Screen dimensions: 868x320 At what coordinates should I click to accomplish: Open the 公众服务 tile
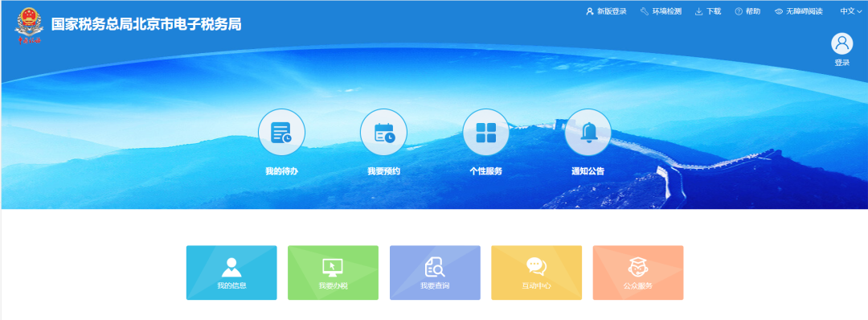[638, 273]
